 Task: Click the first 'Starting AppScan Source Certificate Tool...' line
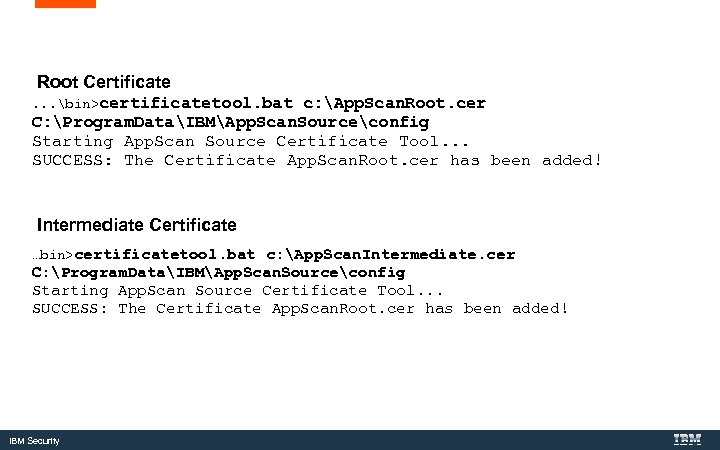click(251, 141)
